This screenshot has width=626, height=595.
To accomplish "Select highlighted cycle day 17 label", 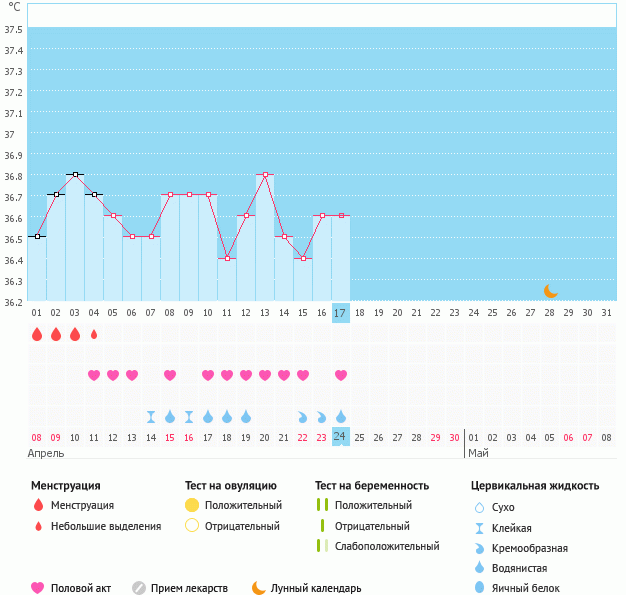I will (x=340, y=313).
